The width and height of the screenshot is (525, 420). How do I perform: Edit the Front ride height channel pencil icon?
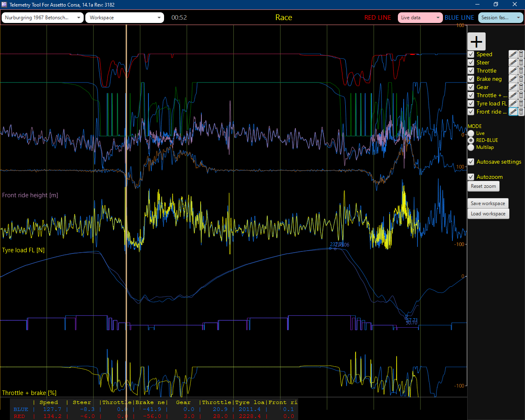(513, 112)
